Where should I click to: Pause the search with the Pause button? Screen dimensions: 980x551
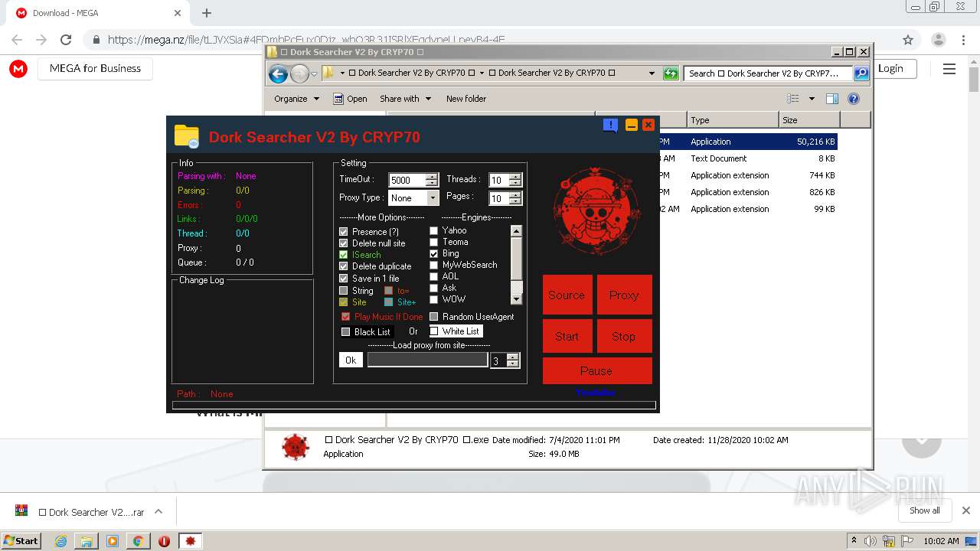pos(596,370)
